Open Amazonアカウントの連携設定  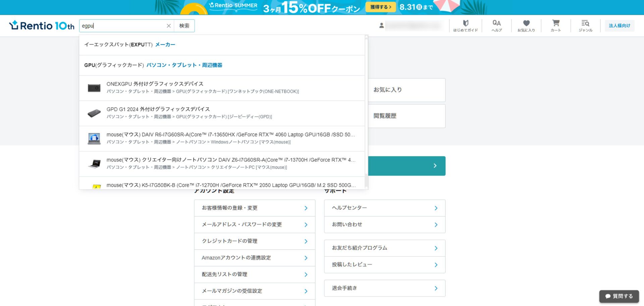point(255,258)
